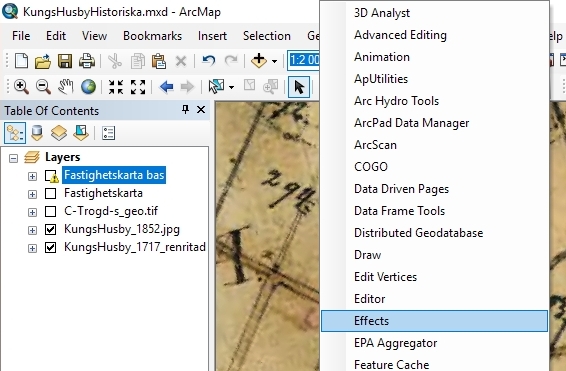
Task: Open the View menu
Action: [x=94, y=36]
